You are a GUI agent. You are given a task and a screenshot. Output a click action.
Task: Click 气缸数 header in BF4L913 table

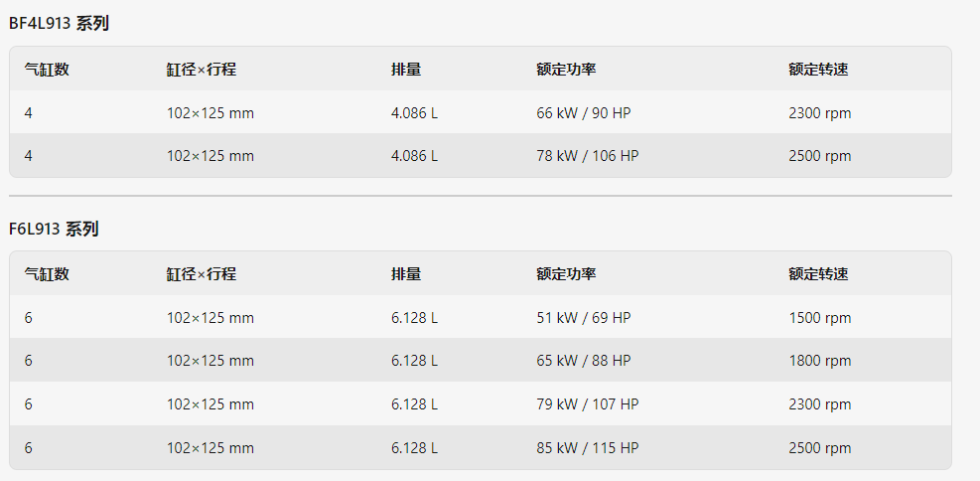[47, 70]
